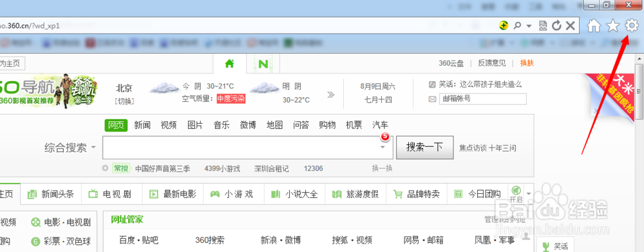The image size is (644, 252).
Task: Open 网易·邮箱 site link
Action: click(424, 240)
